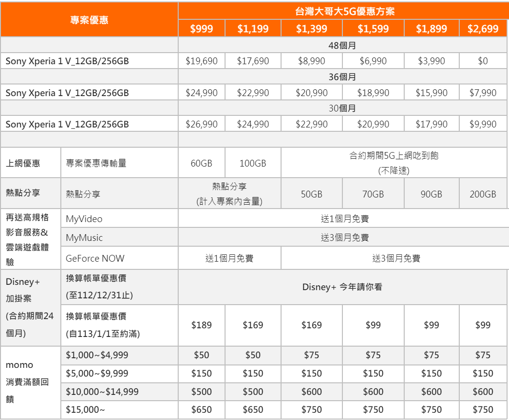Click the MyVideo service label
Viewport: 509px width, 420px height.
click(85, 219)
